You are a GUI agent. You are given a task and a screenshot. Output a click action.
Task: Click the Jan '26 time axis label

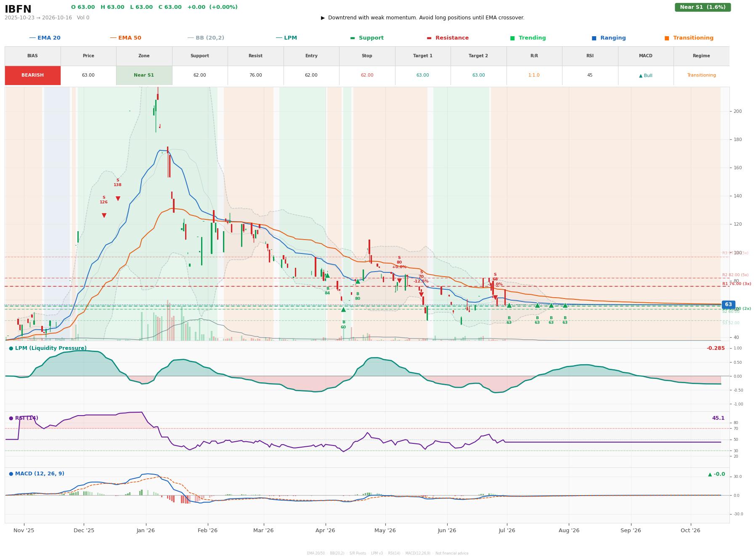[146, 531]
